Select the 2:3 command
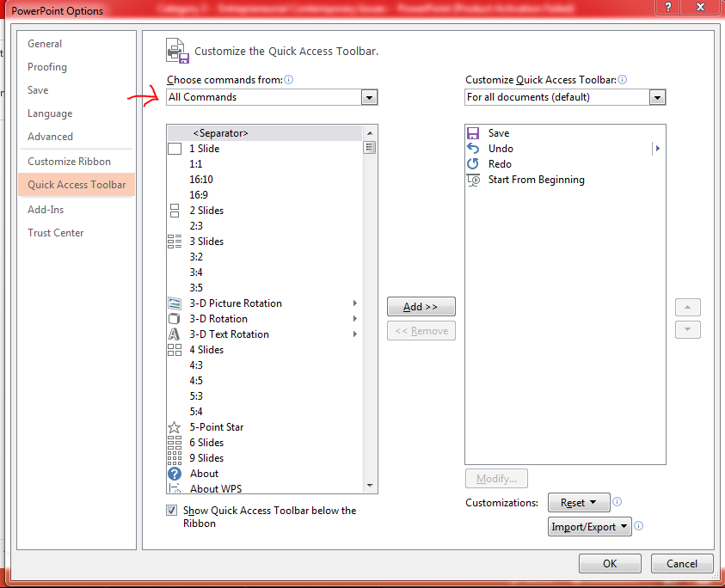The width and height of the screenshot is (725, 588). click(x=265, y=226)
